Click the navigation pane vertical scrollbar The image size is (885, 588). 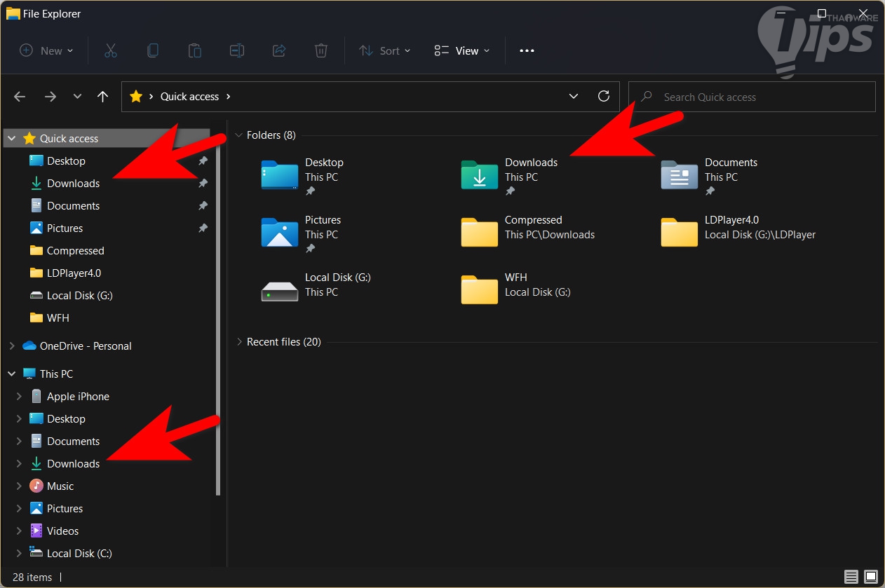click(218, 315)
